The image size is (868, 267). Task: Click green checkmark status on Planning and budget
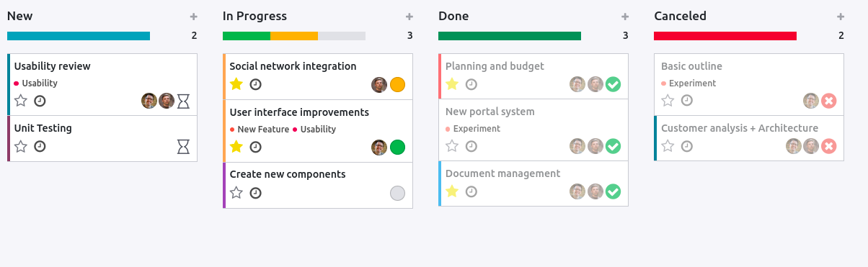613,84
